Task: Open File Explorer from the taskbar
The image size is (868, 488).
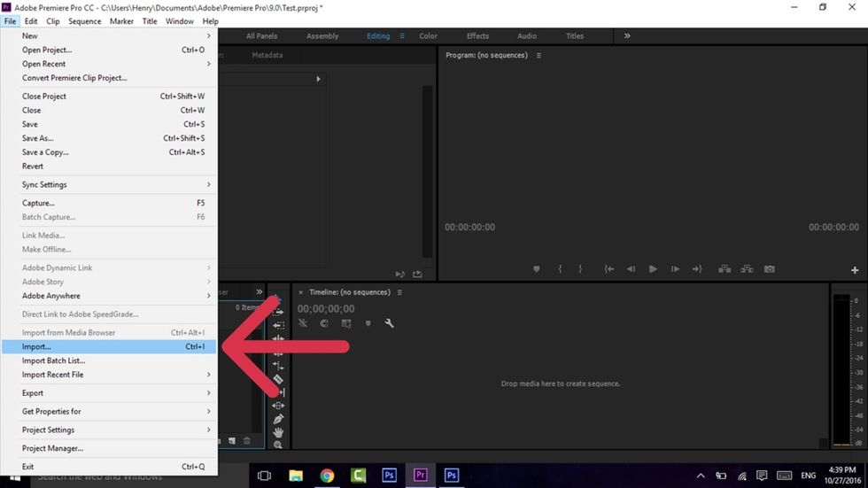Action: coord(296,476)
